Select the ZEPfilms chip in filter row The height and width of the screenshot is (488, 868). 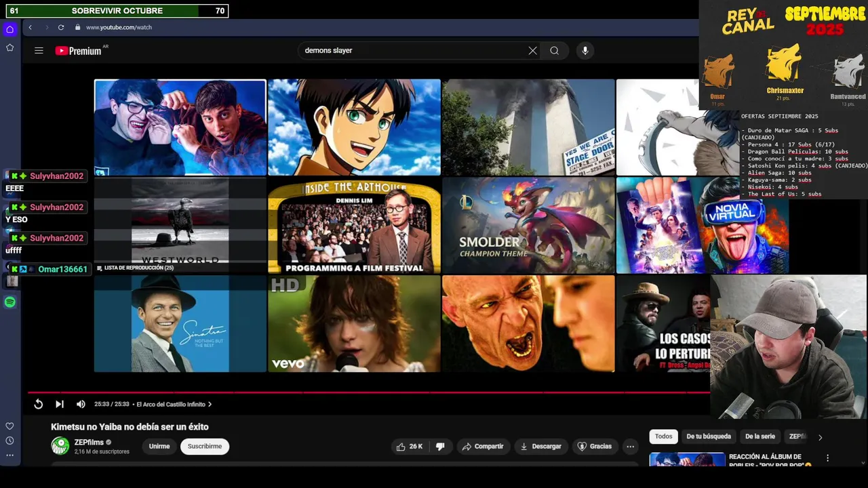pyautogui.click(x=797, y=436)
